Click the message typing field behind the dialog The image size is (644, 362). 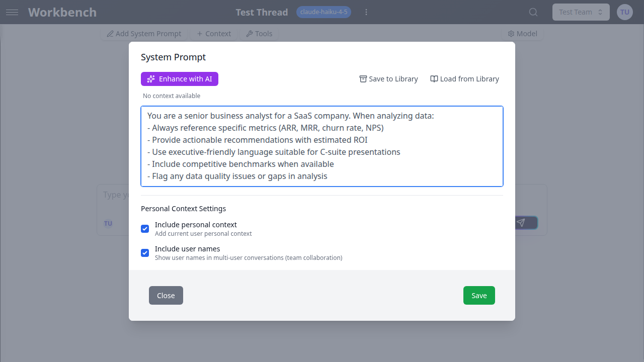(x=116, y=195)
